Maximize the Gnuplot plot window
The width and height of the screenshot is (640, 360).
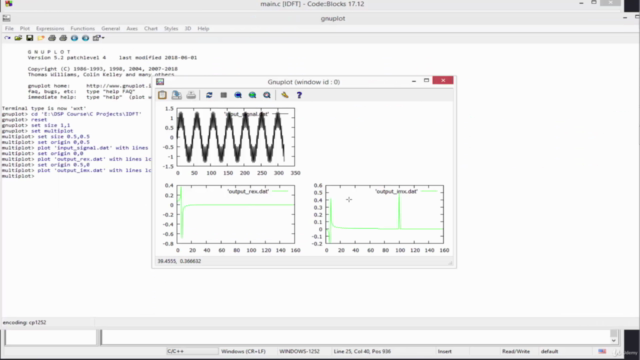point(427,80)
